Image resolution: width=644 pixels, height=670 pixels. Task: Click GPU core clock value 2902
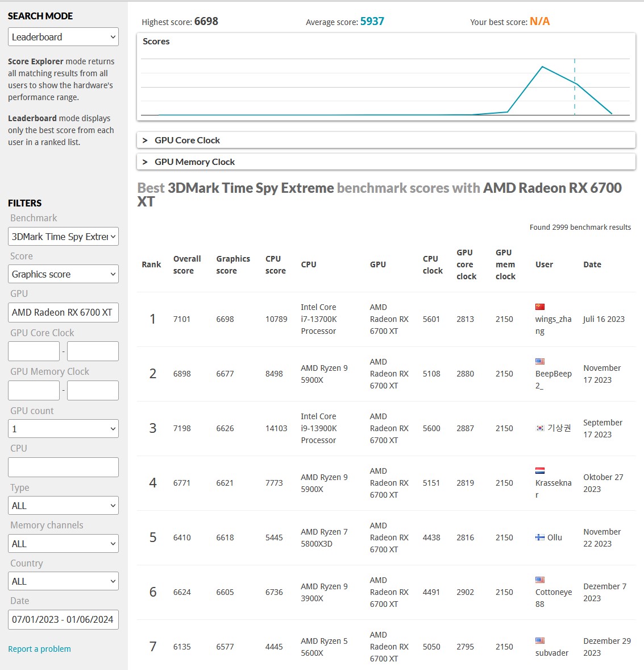465,592
